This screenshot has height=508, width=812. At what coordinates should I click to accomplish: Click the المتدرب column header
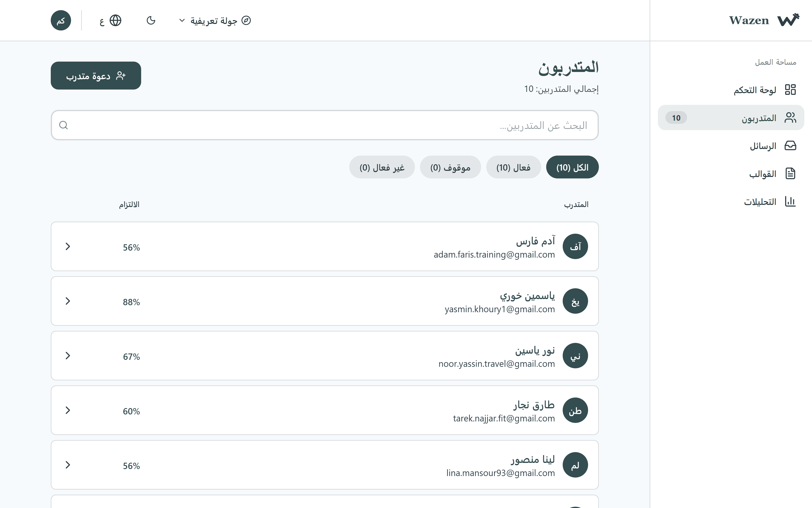point(576,205)
